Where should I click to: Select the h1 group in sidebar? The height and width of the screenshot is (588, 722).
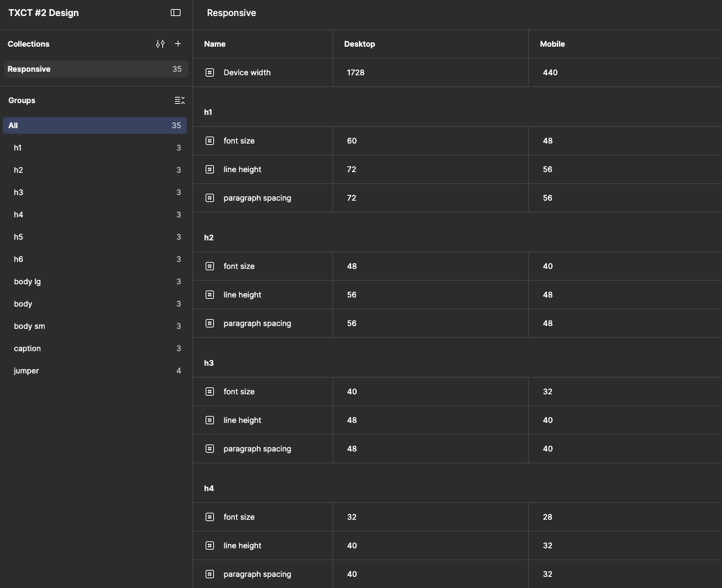click(95, 148)
